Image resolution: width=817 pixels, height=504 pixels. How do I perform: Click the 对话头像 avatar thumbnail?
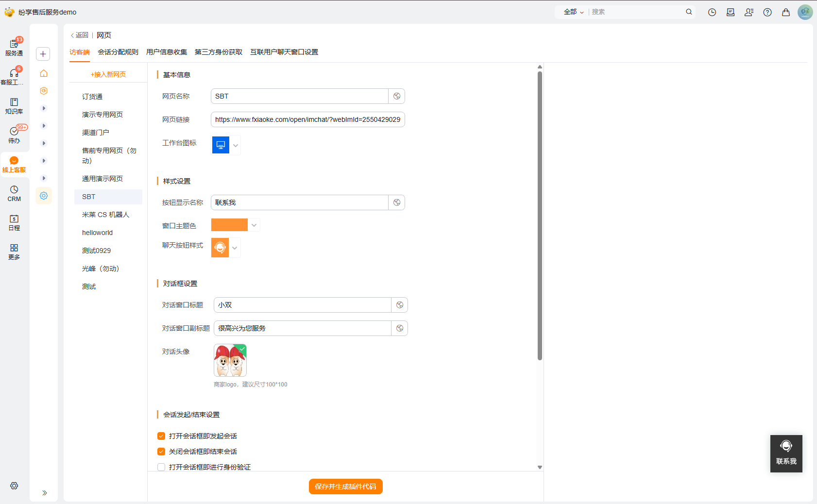[x=230, y=360]
